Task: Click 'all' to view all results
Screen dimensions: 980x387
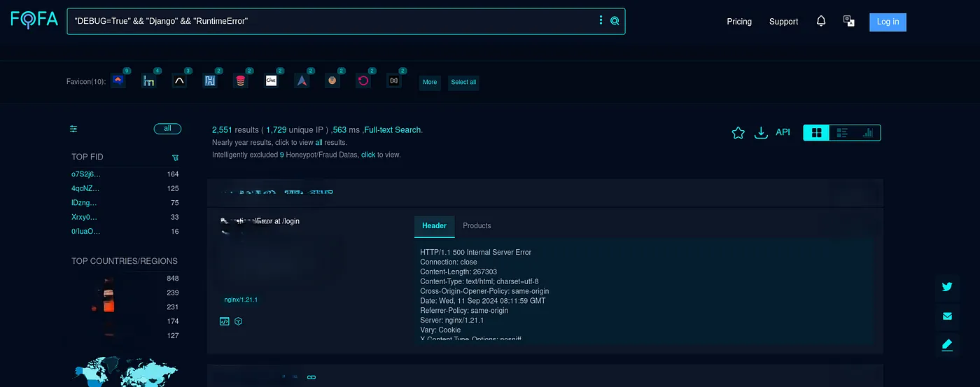Action: pos(318,142)
